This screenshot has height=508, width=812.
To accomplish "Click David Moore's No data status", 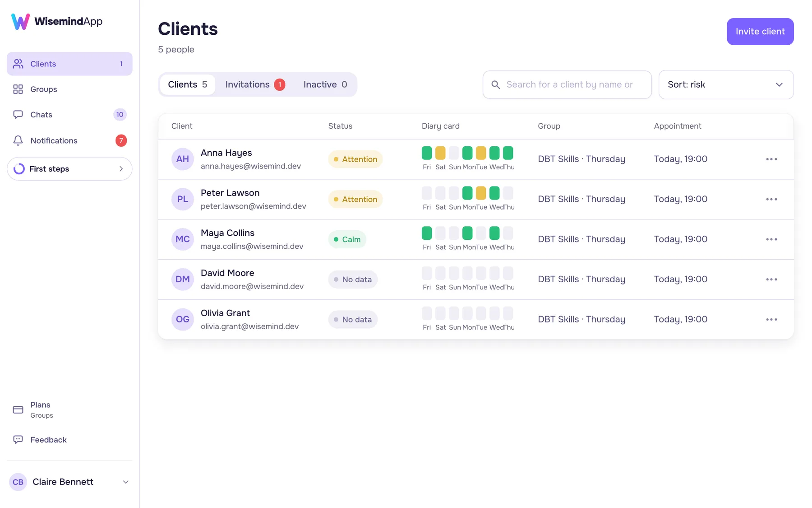I will tap(353, 280).
